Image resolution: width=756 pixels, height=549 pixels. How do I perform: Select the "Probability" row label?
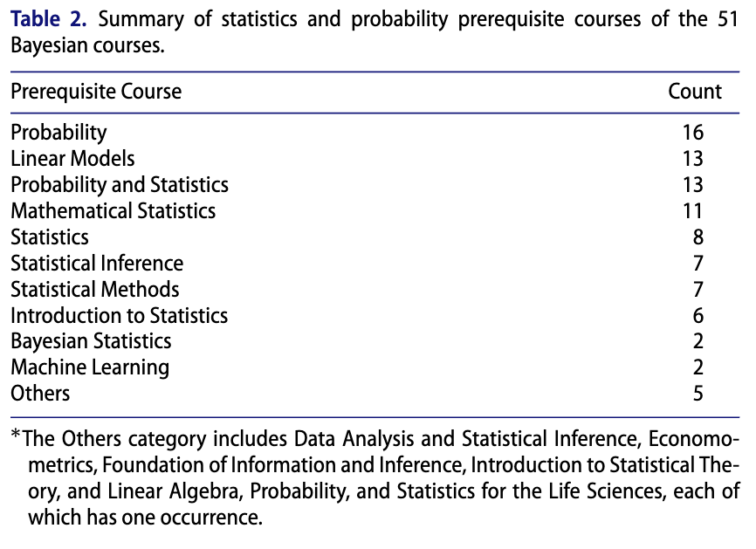(x=58, y=133)
